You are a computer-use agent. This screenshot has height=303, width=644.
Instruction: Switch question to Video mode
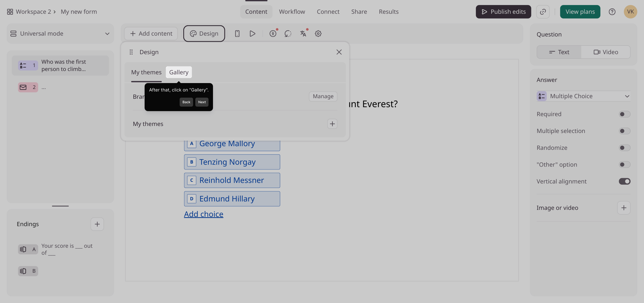pyautogui.click(x=606, y=52)
